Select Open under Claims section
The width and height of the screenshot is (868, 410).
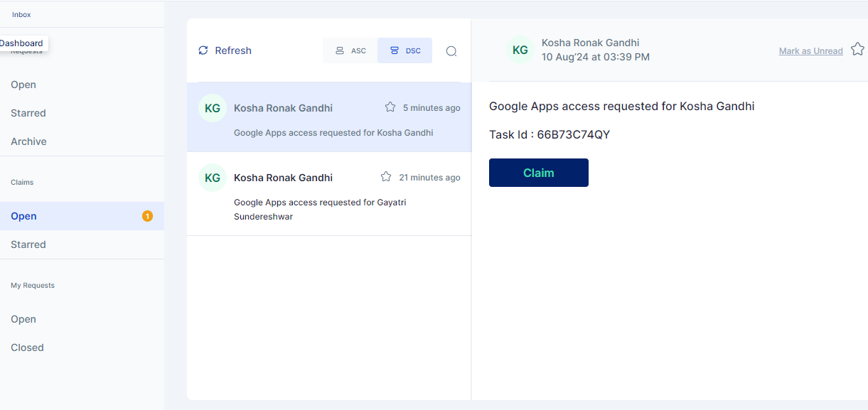pyautogui.click(x=23, y=216)
